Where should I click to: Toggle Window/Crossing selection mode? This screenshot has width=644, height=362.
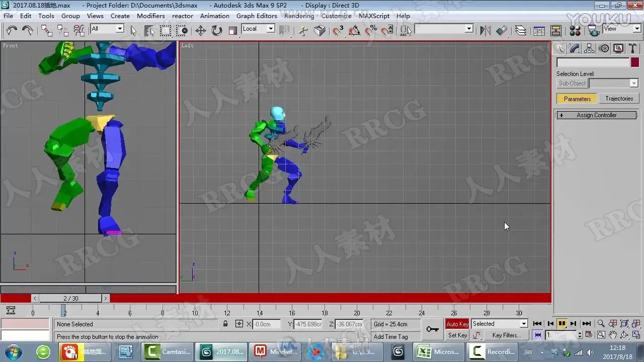pos(182,31)
